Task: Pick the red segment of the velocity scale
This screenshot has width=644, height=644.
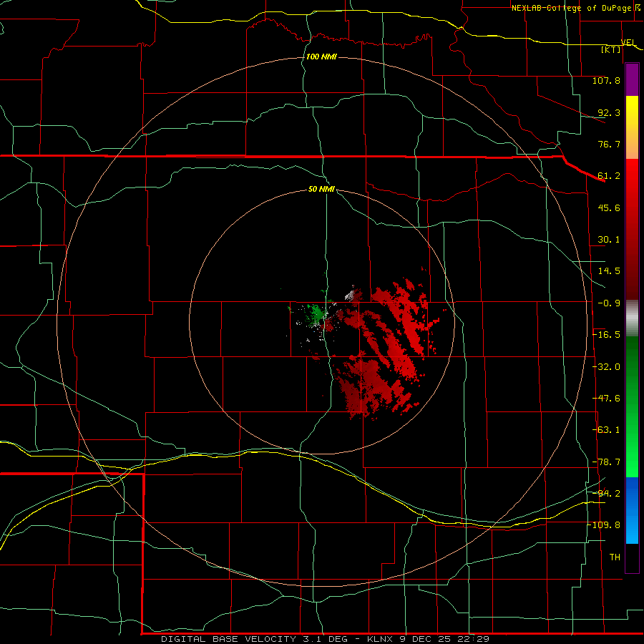Action: click(632, 229)
